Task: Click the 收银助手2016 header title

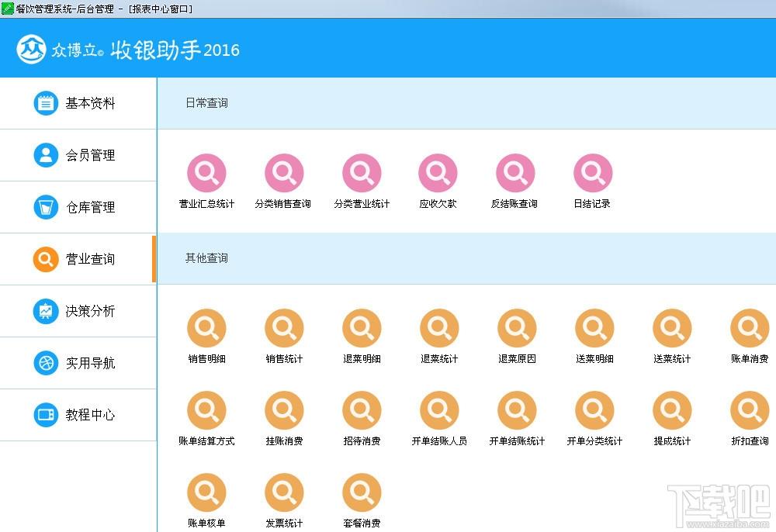Action: (x=175, y=50)
